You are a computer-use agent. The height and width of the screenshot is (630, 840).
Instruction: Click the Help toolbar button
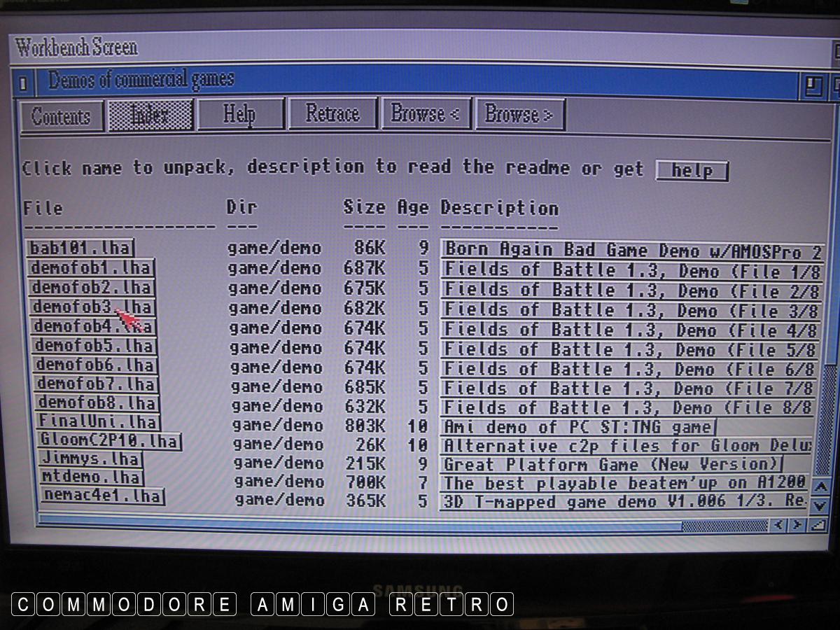239,114
